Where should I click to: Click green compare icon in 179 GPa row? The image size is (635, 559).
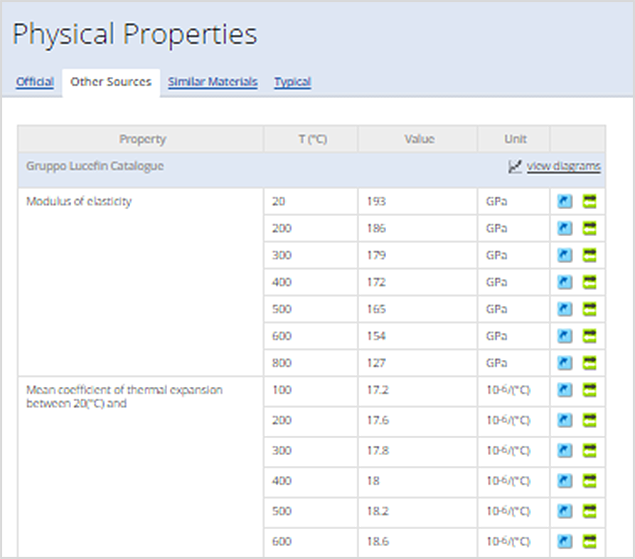click(590, 255)
